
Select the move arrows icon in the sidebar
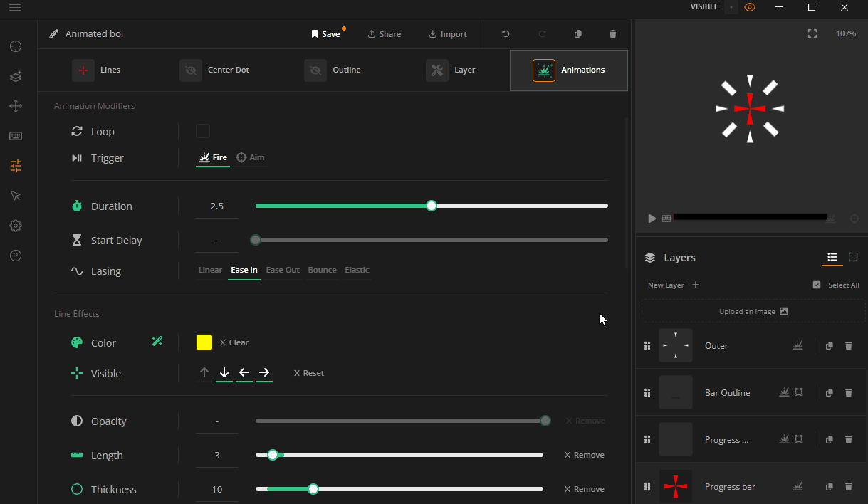(x=16, y=106)
